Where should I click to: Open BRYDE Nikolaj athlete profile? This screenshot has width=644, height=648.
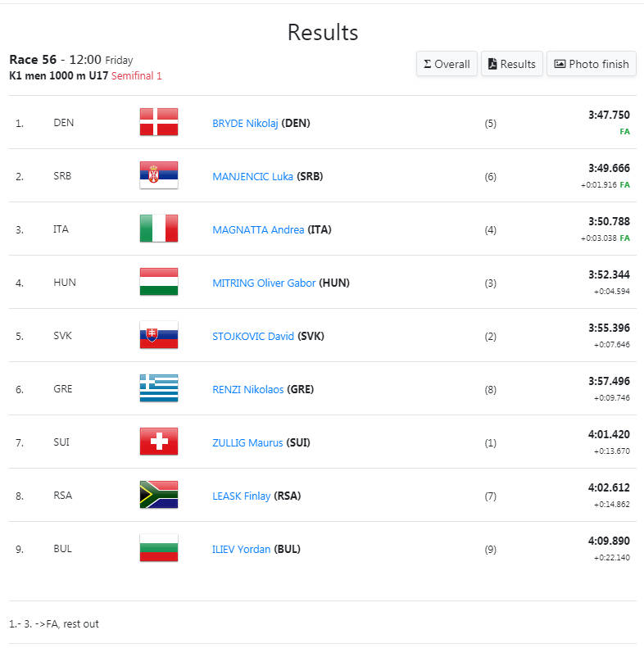245,123
